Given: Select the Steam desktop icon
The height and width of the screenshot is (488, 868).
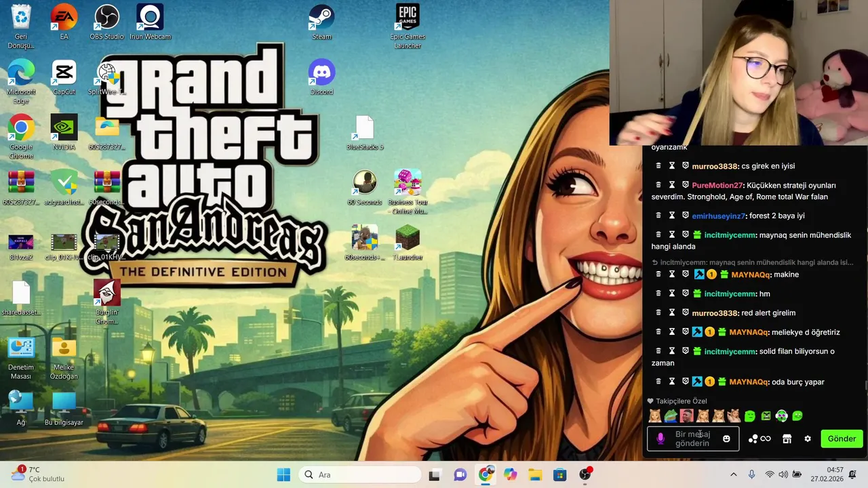Looking at the screenshot, I should tap(321, 22).
